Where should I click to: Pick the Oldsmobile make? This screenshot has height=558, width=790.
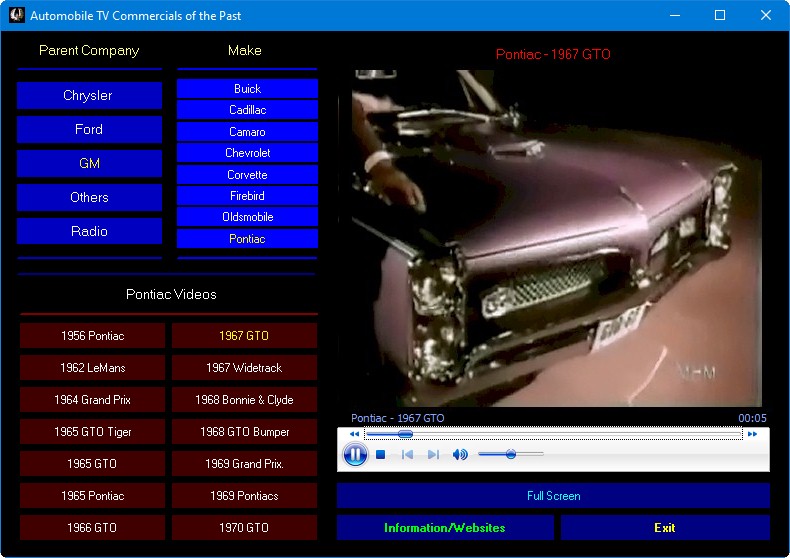[x=247, y=217]
